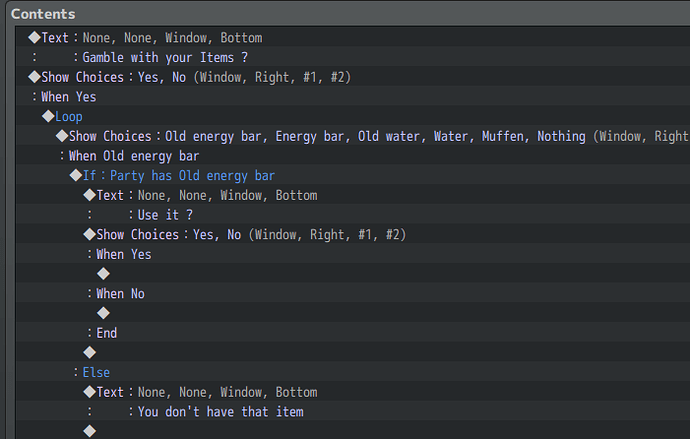Select Text command above 'Use it ?'
Viewport: 690px width, 439px height.
pos(352,195)
